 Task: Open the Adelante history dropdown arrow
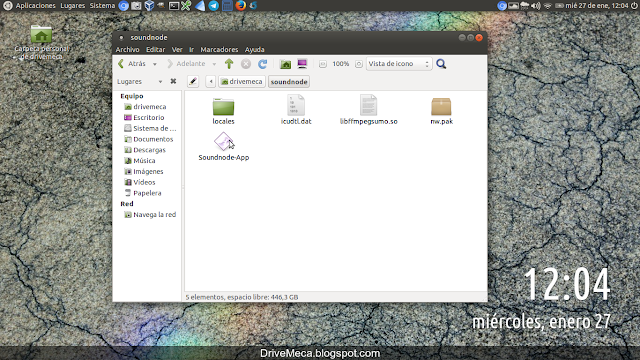coord(214,64)
